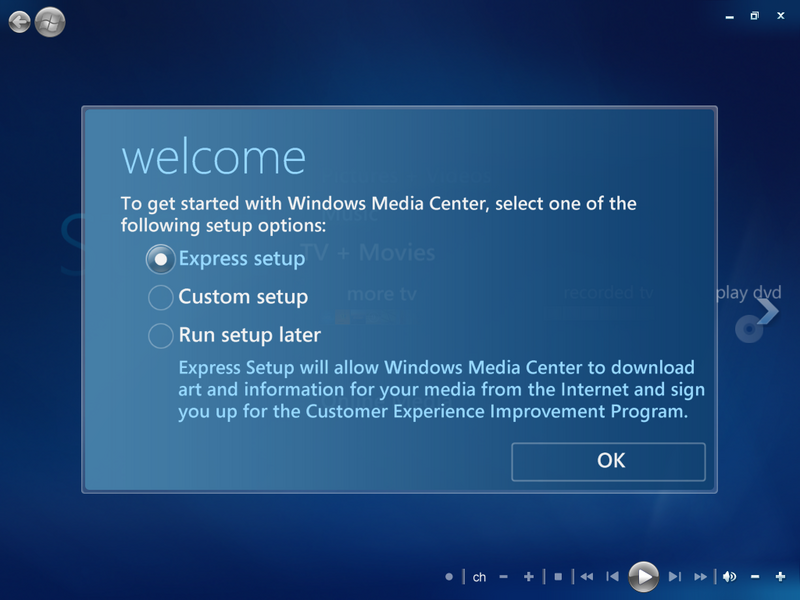Open the Windows Media Center start logo
This screenshot has width=800, height=600.
(50, 22)
